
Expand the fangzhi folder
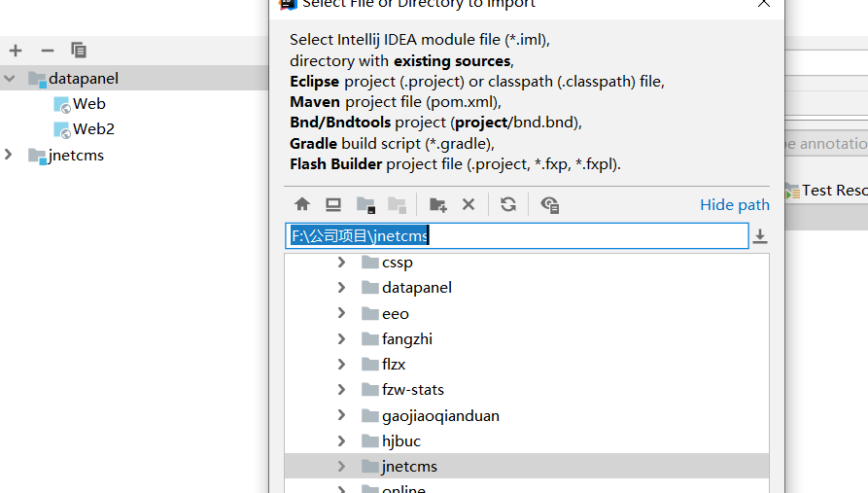[x=341, y=338]
